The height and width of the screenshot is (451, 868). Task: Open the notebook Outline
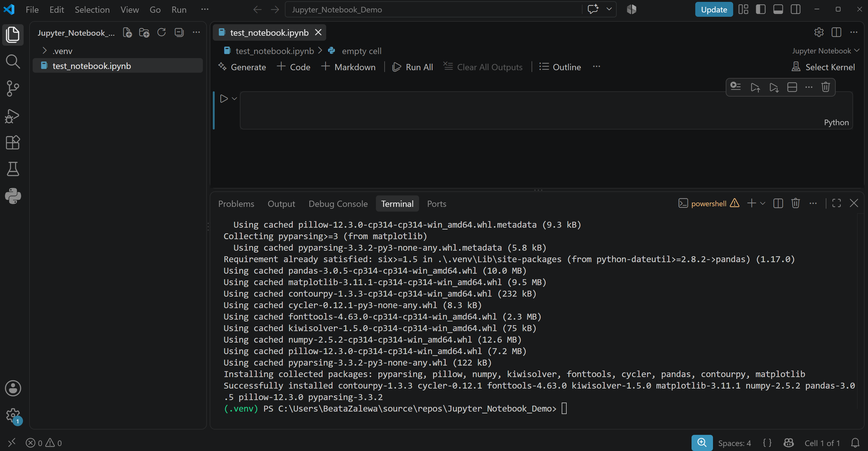point(560,67)
